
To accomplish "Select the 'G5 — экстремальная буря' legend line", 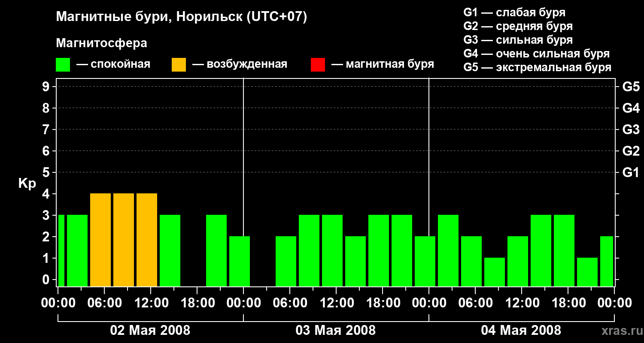I will coord(538,67).
